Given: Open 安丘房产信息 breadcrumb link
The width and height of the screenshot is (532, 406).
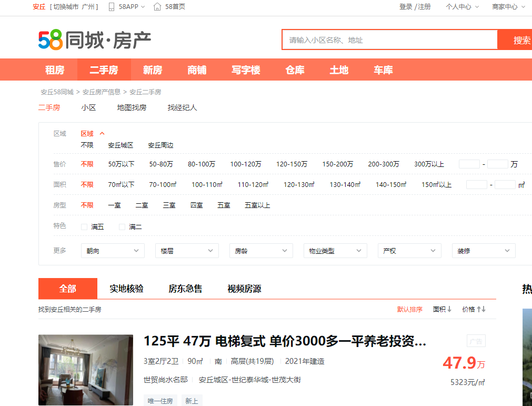Looking at the screenshot, I should 102,92.
